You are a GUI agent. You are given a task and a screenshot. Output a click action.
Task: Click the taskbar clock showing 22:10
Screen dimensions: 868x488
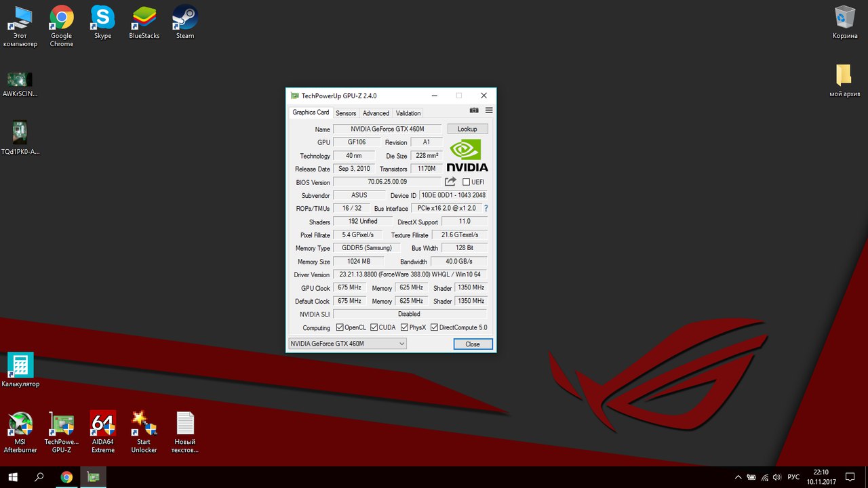pos(821,477)
